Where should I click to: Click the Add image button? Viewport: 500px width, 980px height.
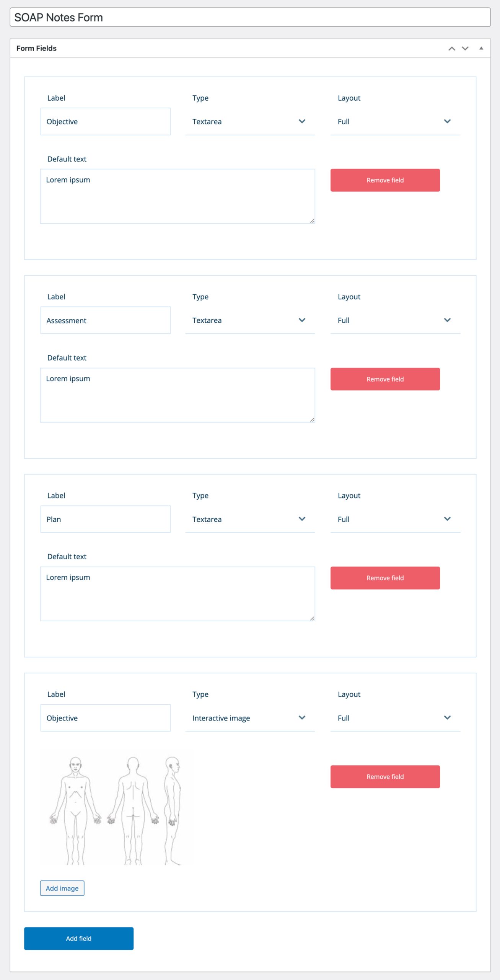(62, 888)
